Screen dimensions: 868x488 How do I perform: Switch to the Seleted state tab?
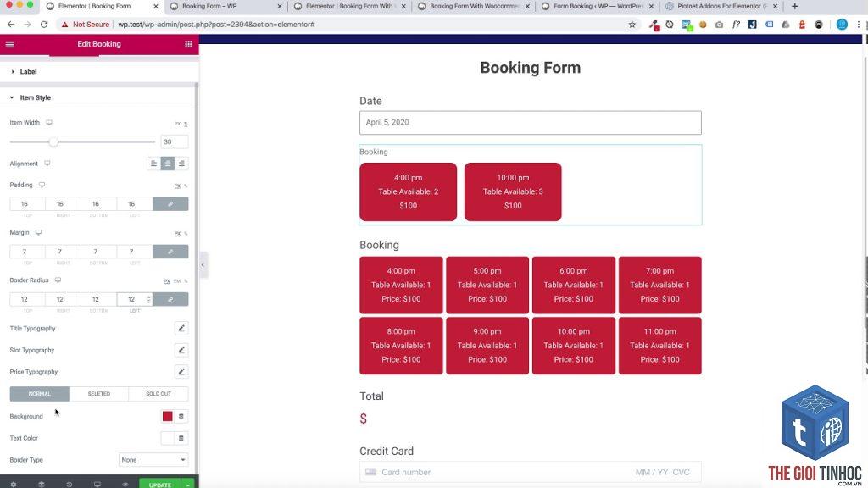(x=99, y=393)
